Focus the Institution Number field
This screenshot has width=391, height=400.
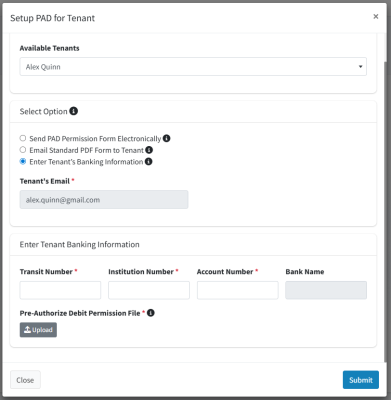(149, 290)
